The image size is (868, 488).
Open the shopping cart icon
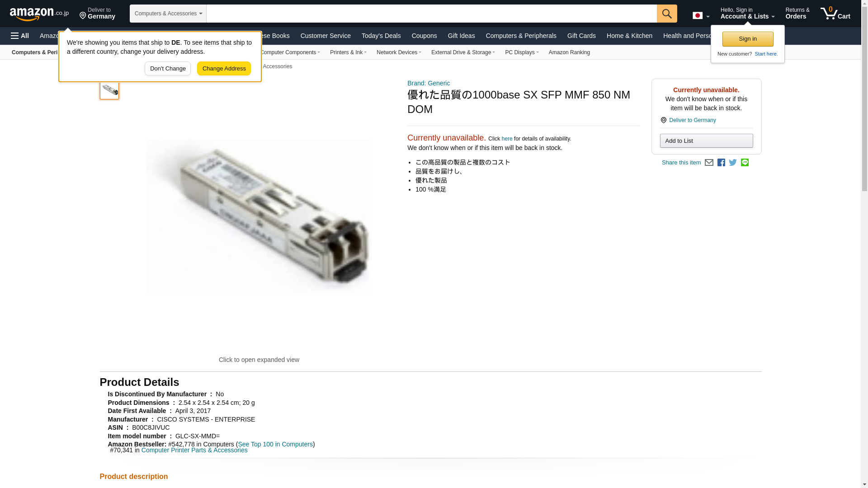(x=835, y=14)
